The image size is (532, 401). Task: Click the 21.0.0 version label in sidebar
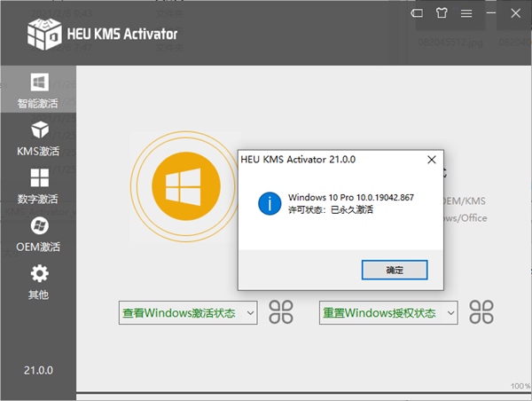(x=38, y=368)
